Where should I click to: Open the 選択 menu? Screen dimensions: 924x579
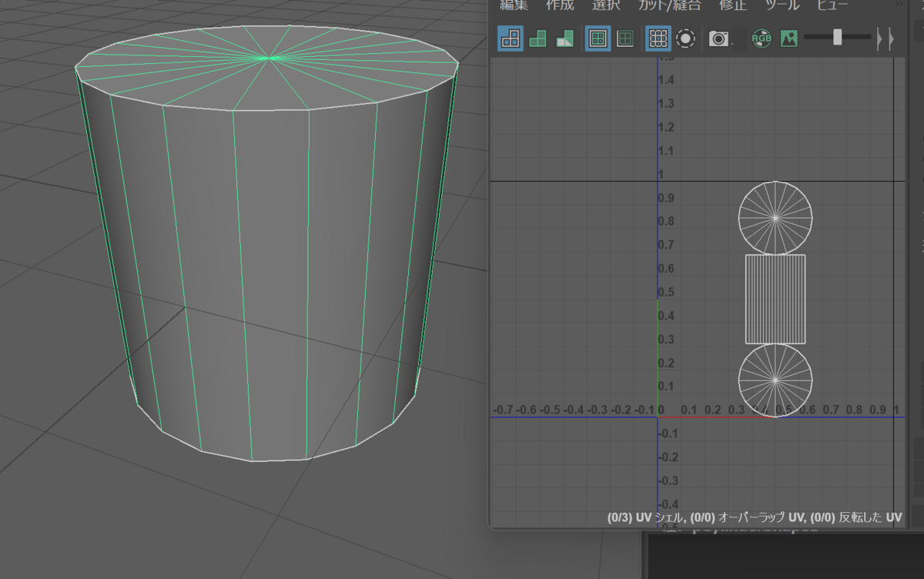[x=606, y=6]
